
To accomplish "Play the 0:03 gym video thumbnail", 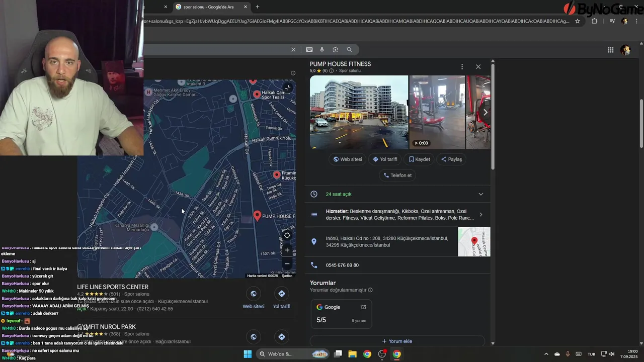I will 437,112.
